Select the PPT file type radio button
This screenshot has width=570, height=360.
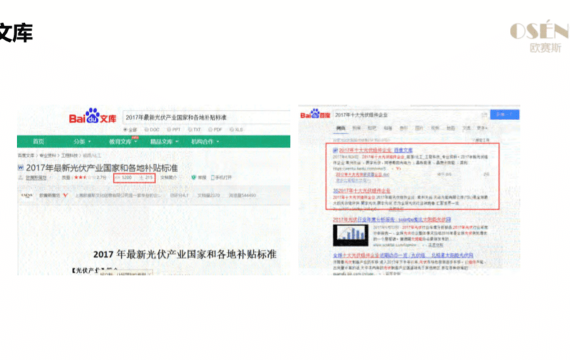pyautogui.click(x=169, y=129)
